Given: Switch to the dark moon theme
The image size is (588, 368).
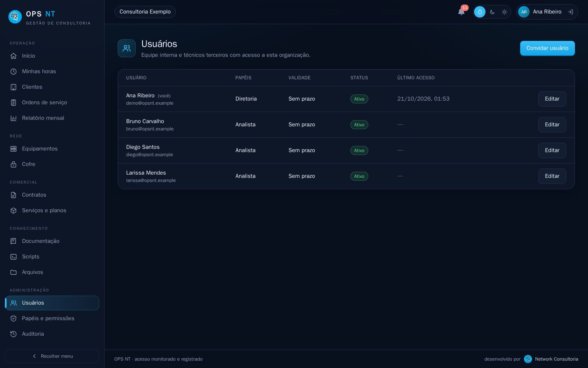Looking at the screenshot, I should click(492, 12).
